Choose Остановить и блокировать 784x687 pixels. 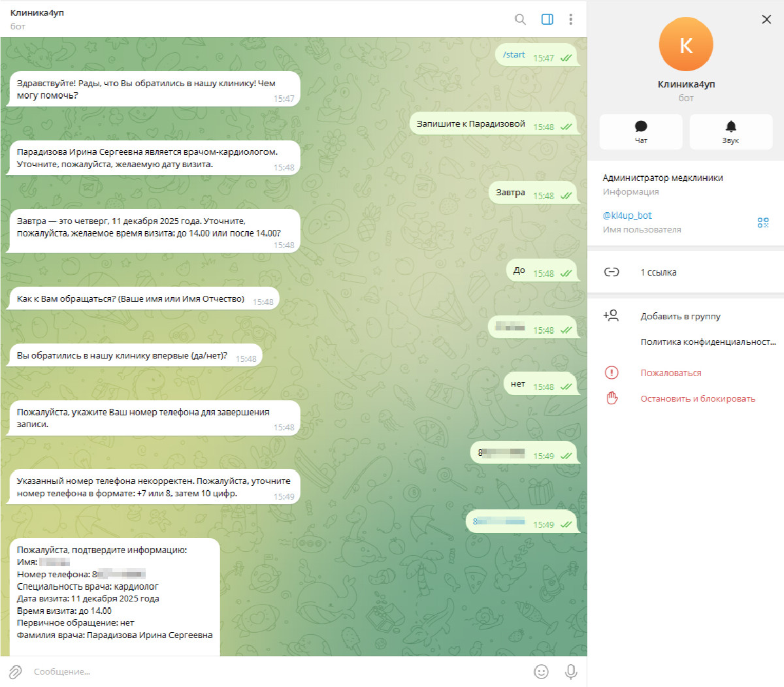click(698, 398)
